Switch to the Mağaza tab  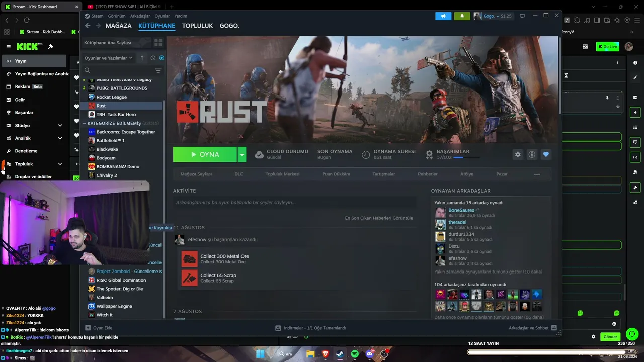coord(119,26)
